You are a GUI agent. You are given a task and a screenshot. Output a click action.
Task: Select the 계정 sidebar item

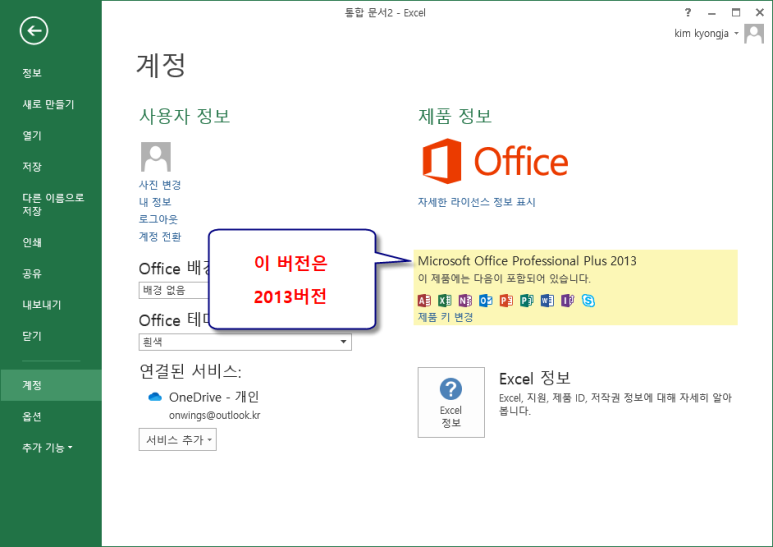coord(51,385)
